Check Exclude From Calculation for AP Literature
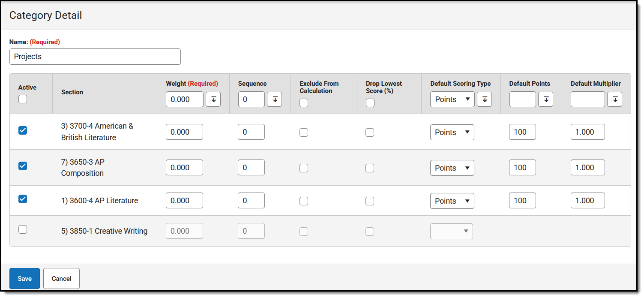 coord(304,201)
